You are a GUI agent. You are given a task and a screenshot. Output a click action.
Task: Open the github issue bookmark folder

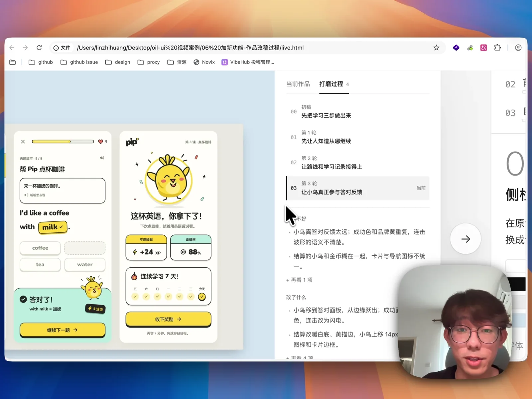click(x=79, y=62)
